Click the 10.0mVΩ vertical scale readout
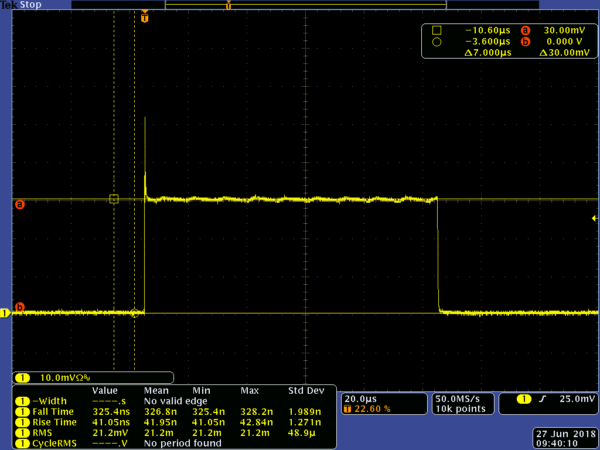The height and width of the screenshot is (450, 600). (65, 378)
